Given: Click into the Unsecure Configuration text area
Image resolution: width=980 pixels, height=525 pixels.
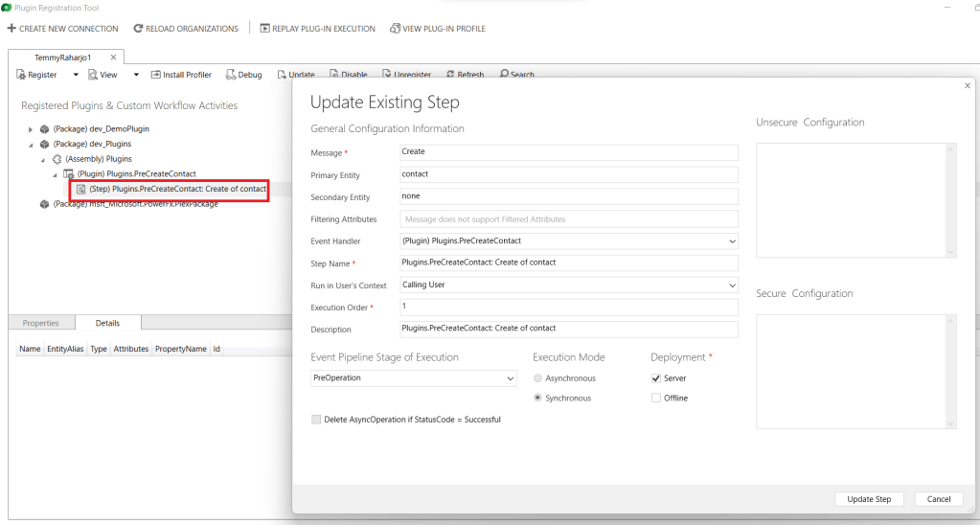Looking at the screenshot, I should [851, 200].
